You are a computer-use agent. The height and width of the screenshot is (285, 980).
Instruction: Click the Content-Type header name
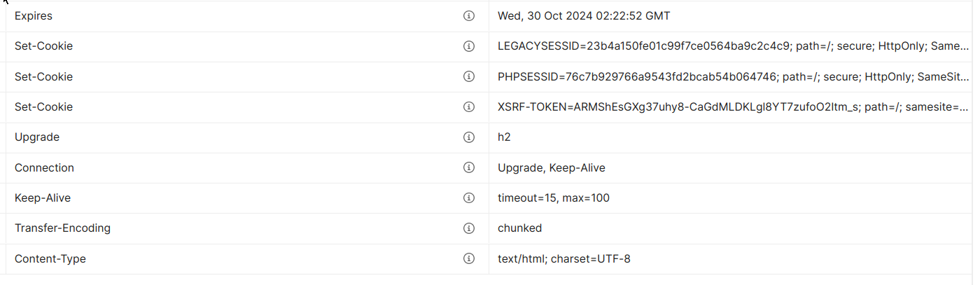pos(50,258)
